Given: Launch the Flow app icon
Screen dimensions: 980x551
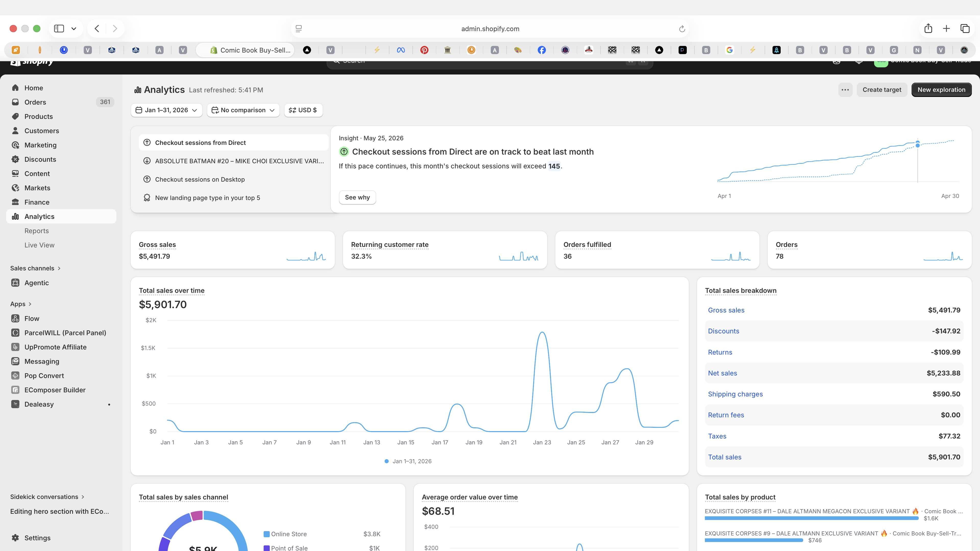Looking at the screenshot, I should [15, 318].
